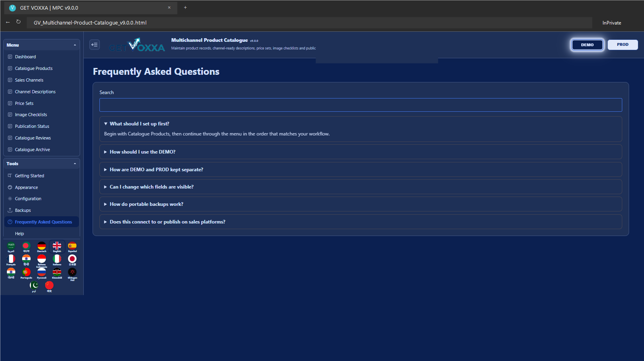Screen dimensions: 644x361
Task: Reload the page in browser
Action: pos(19,22)
